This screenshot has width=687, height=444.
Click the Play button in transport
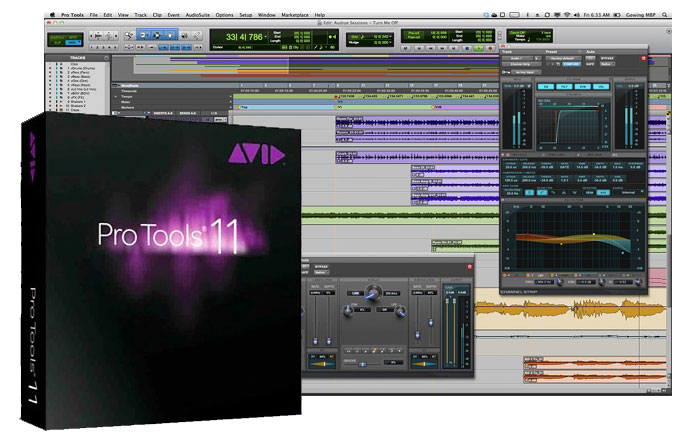(x=479, y=48)
